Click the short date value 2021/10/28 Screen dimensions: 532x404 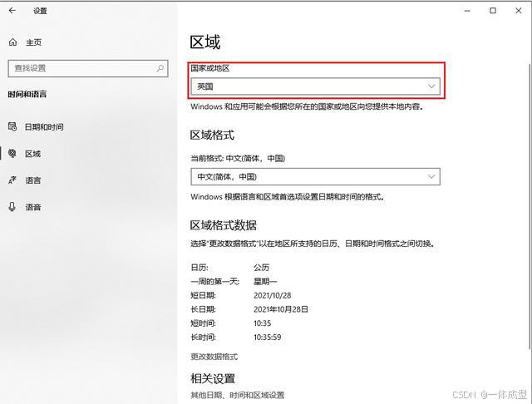click(x=273, y=295)
